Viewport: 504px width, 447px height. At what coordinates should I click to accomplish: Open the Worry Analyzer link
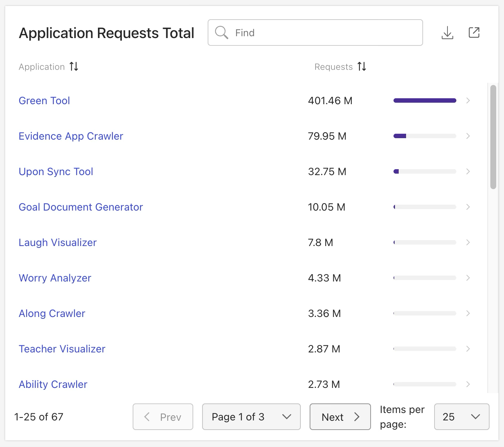(x=55, y=278)
